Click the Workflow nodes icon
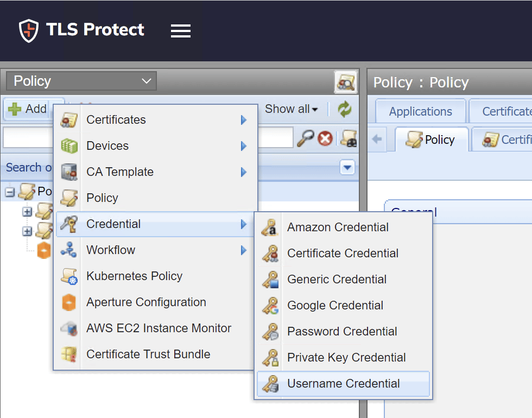The image size is (532, 418). pos(69,250)
